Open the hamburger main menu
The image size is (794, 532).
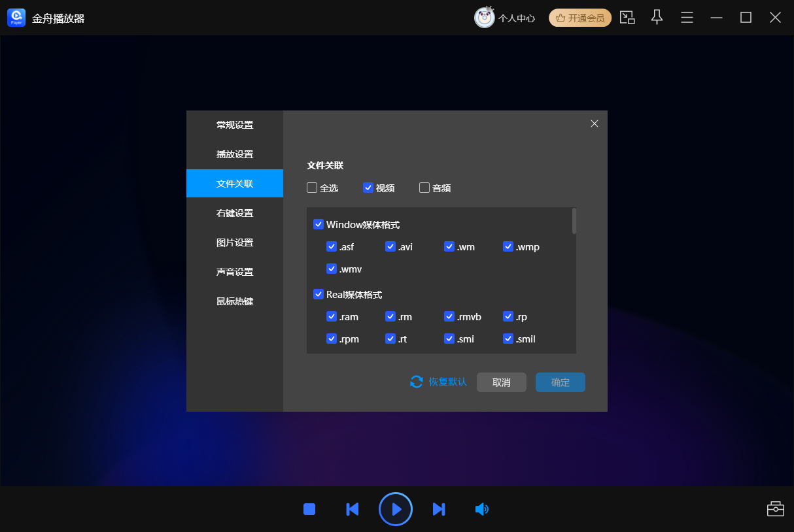click(687, 18)
